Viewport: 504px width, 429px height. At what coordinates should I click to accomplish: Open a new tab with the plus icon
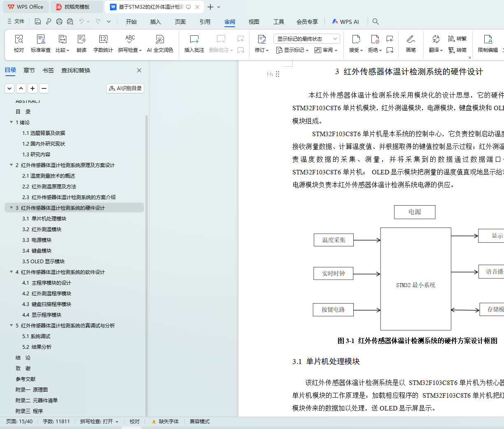[x=210, y=7]
